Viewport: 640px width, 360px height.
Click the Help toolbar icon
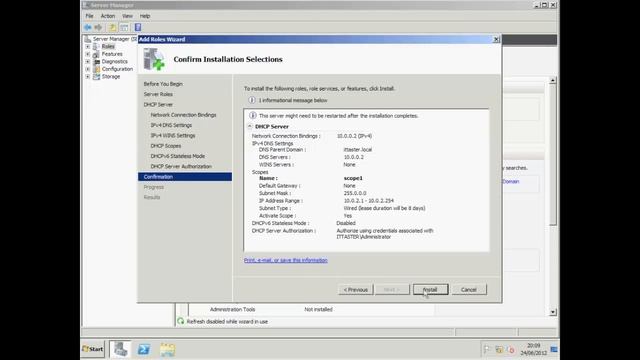(x=138, y=27)
